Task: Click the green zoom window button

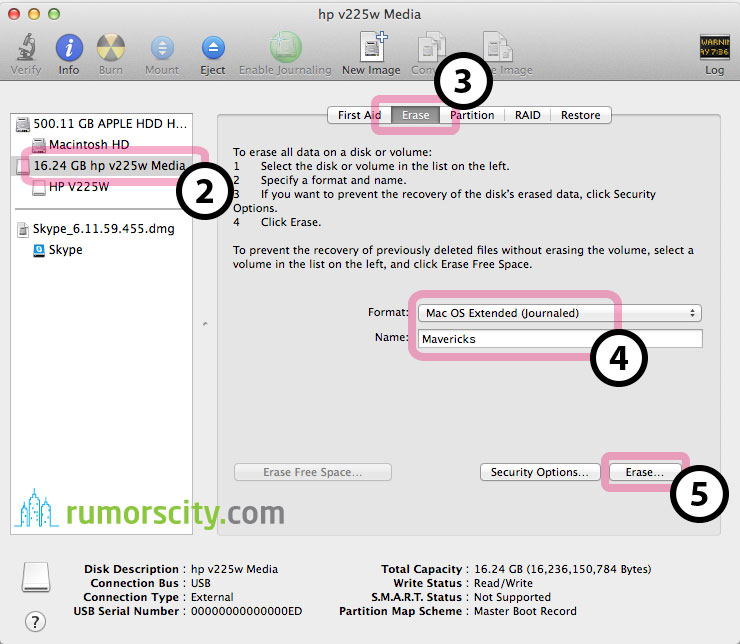Action: (x=54, y=14)
